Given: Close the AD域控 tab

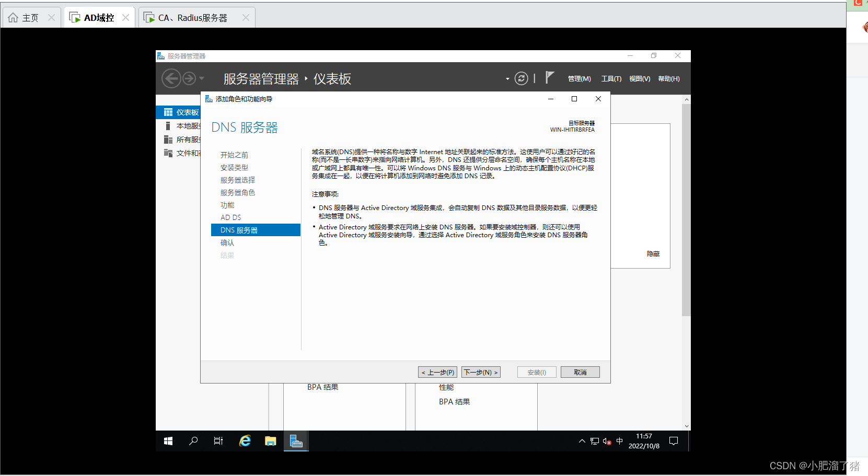Looking at the screenshot, I should point(125,18).
